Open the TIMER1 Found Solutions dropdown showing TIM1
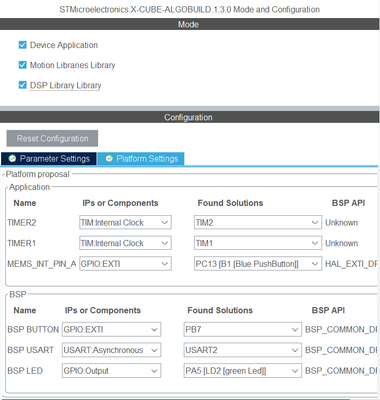Viewport: 380px width, 400px height. click(258, 243)
